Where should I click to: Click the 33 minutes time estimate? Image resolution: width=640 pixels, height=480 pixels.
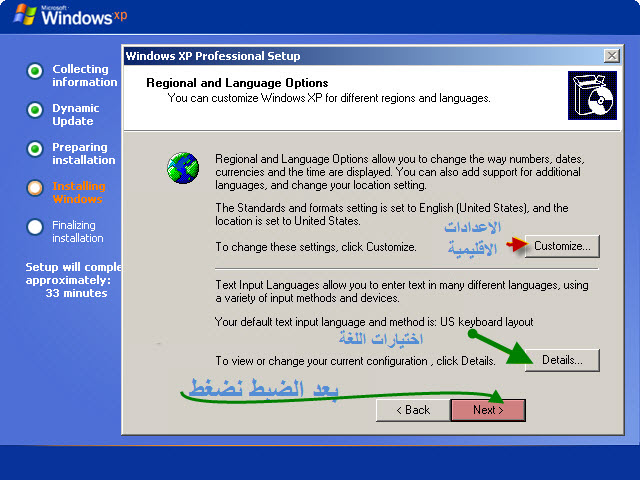tap(76, 293)
